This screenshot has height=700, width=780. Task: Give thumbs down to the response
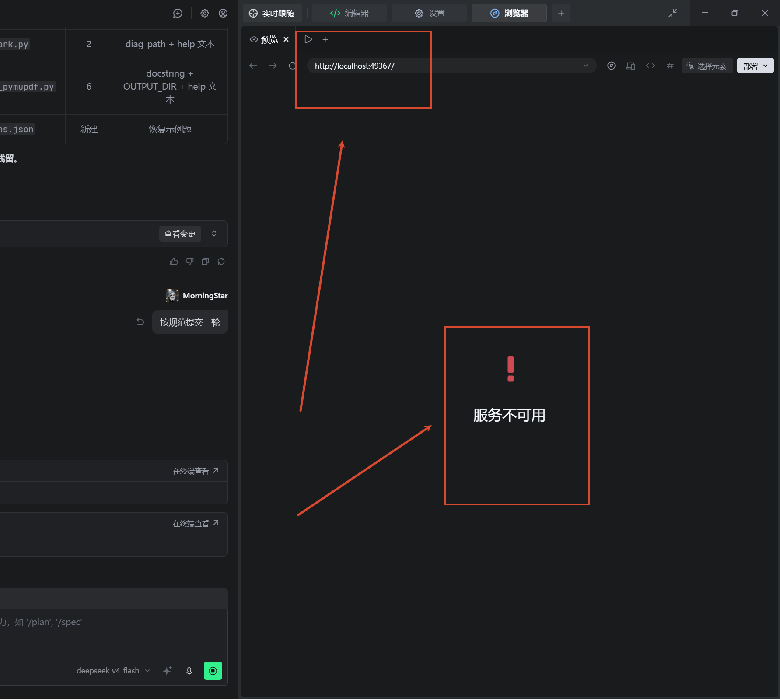pos(189,261)
